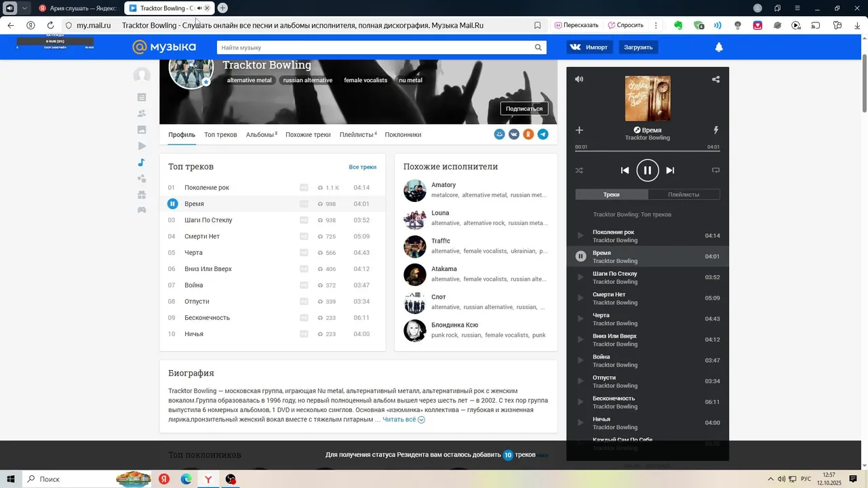Viewport: 868px width, 488px height.
Task: Skip to the previous track
Action: [x=625, y=170]
